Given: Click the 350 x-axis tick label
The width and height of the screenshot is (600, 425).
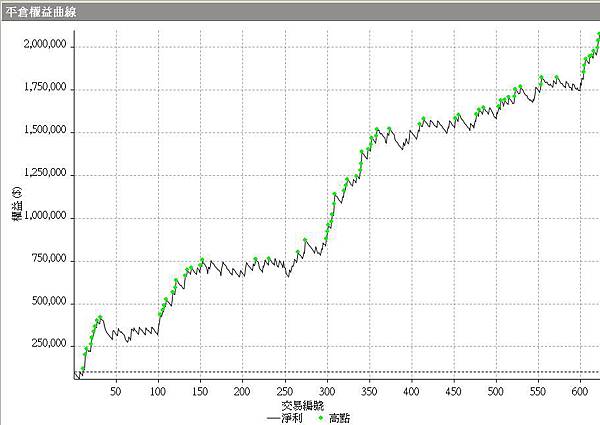Looking at the screenshot, I should pos(369,391).
